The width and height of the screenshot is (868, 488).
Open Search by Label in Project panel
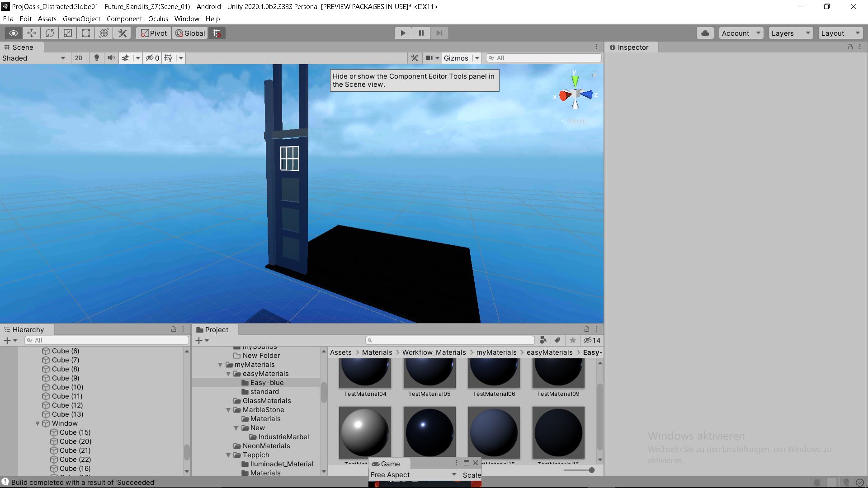[558, 340]
